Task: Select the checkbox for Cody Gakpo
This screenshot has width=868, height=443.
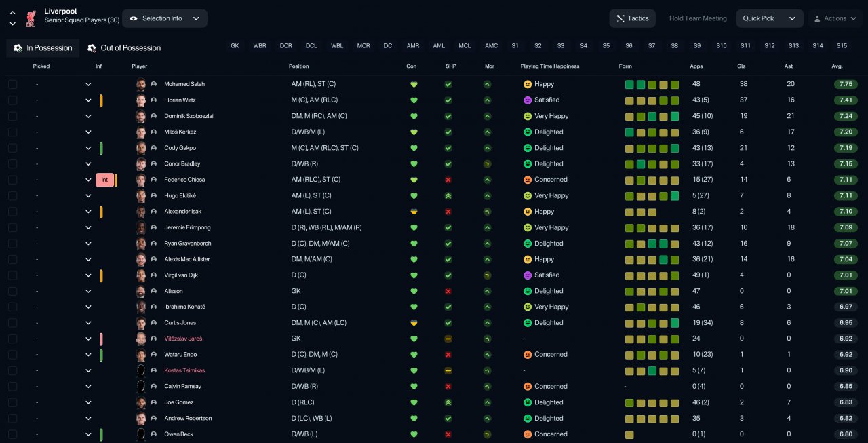Action: coord(12,148)
